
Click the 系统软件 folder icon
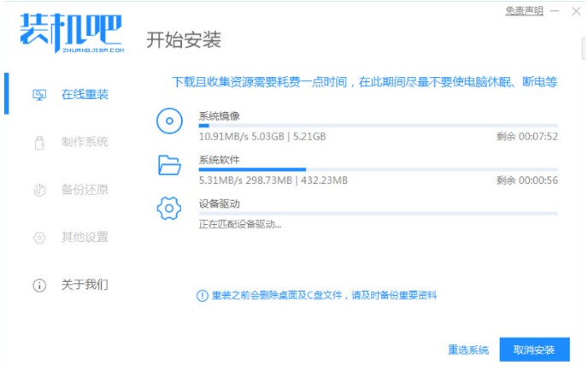[170, 165]
